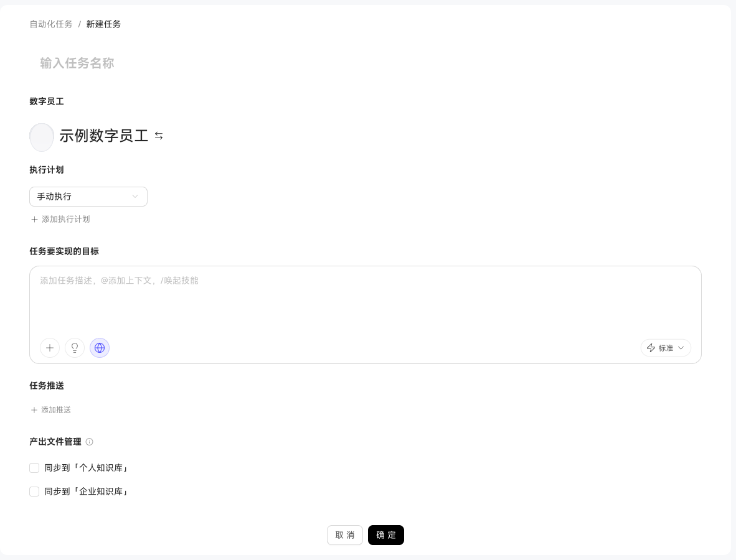This screenshot has height=560, width=736.
Task: Go to 自动化任务 breadcrumb
Action: tap(51, 24)
